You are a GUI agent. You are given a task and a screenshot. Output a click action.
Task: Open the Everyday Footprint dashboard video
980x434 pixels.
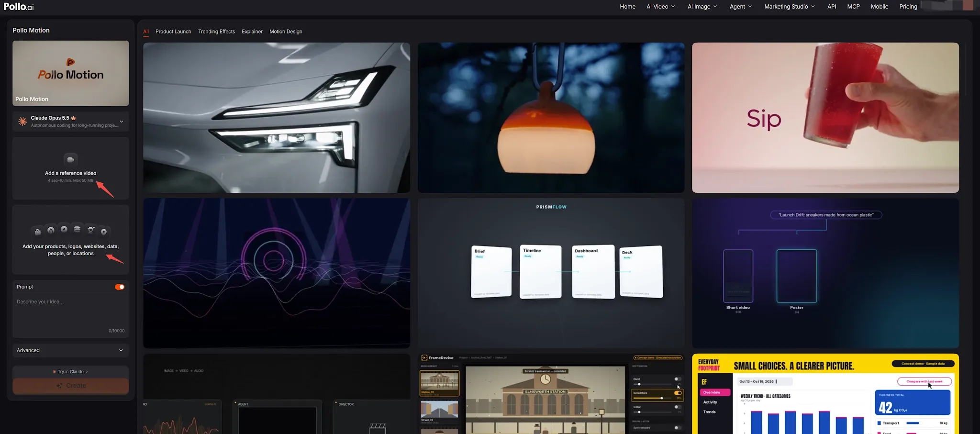pyautogui.click(x=825, y=394)
